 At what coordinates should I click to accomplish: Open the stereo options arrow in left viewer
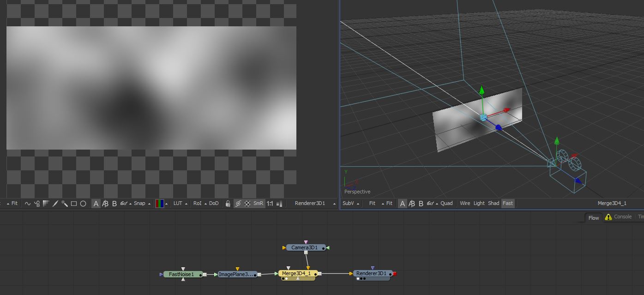point(130,204)
